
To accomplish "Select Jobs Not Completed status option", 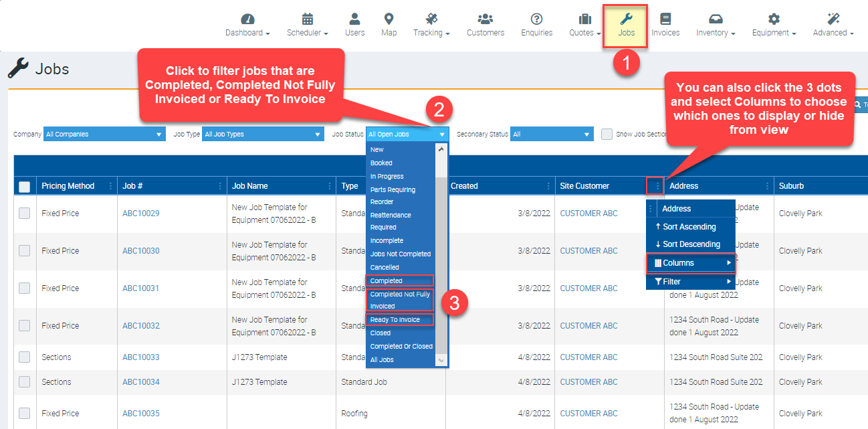I will click(400, 254).
